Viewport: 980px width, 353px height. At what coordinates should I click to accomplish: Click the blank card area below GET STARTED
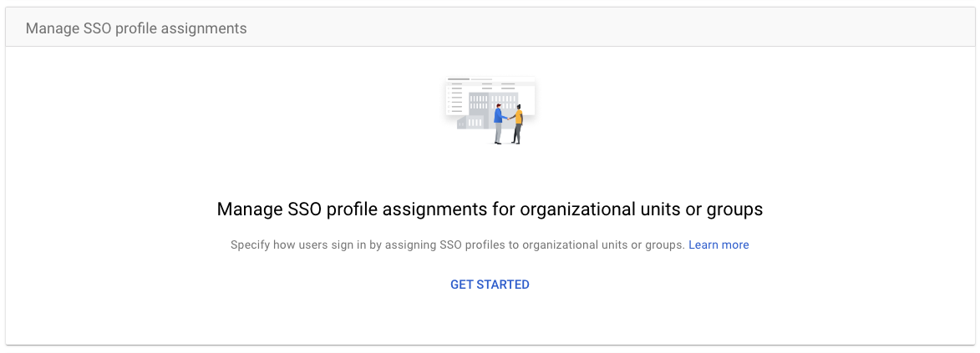point(490,320)
